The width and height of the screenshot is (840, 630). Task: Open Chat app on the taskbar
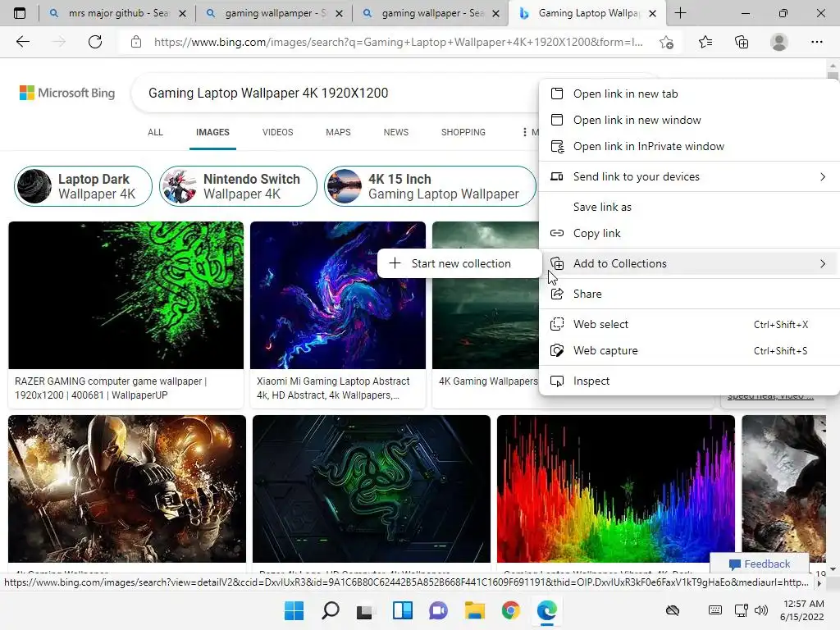(x=438, y=610)
